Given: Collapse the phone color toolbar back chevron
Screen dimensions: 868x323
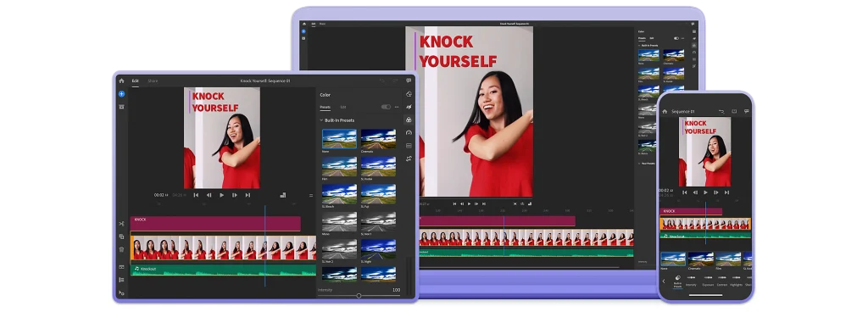Looking at the screenshot, I should pos(664,281).
